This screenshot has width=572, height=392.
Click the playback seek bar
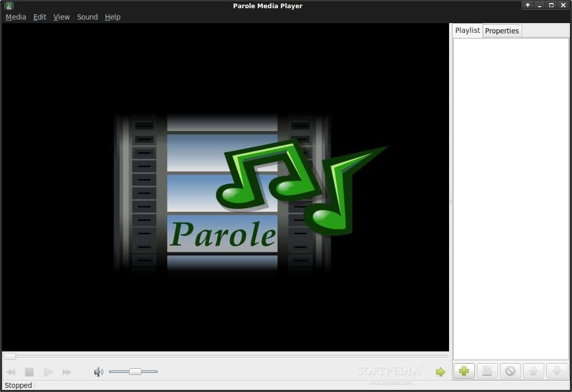pos(226,356)
